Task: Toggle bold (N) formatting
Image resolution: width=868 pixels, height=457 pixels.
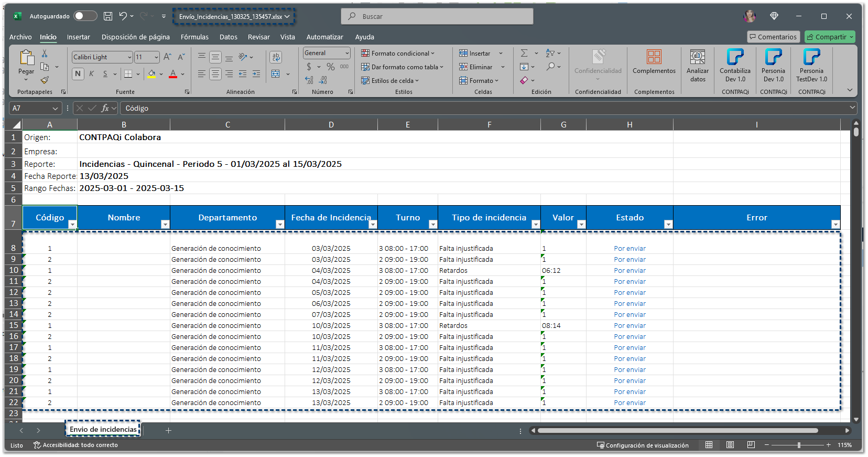Action: tap(78, 74)
